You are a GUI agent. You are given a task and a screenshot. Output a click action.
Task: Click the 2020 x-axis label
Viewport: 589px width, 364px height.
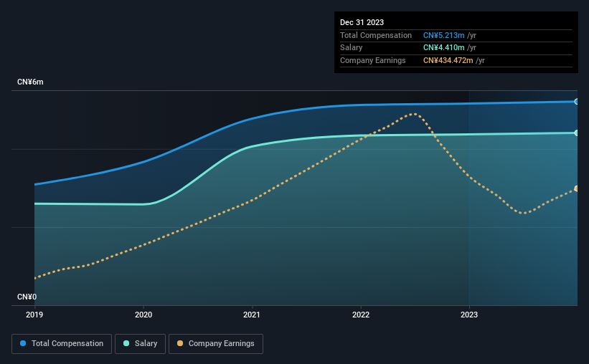click(x=143, y=315)
